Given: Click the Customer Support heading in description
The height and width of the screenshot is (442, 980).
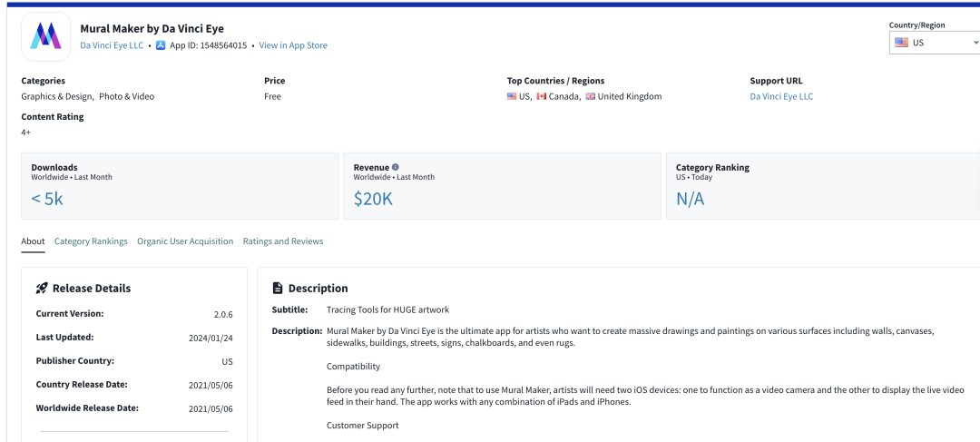Looking at the screenshot, I should [362, 425].
